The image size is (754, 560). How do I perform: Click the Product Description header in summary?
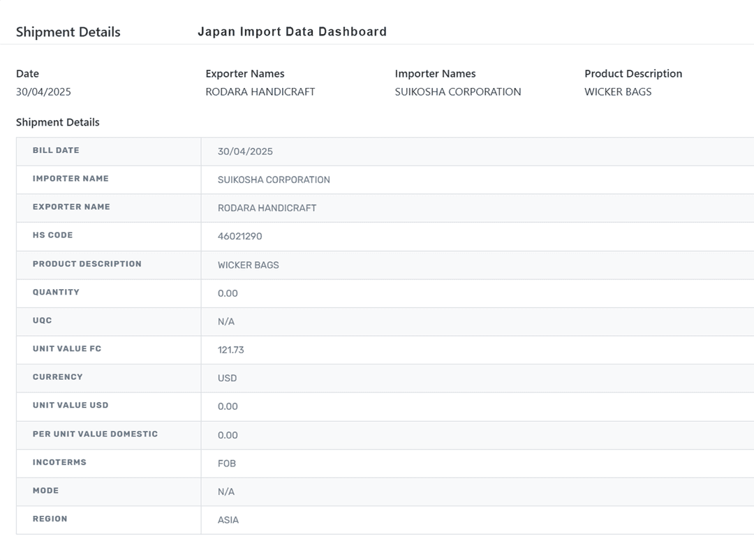(x=633, y=73)
